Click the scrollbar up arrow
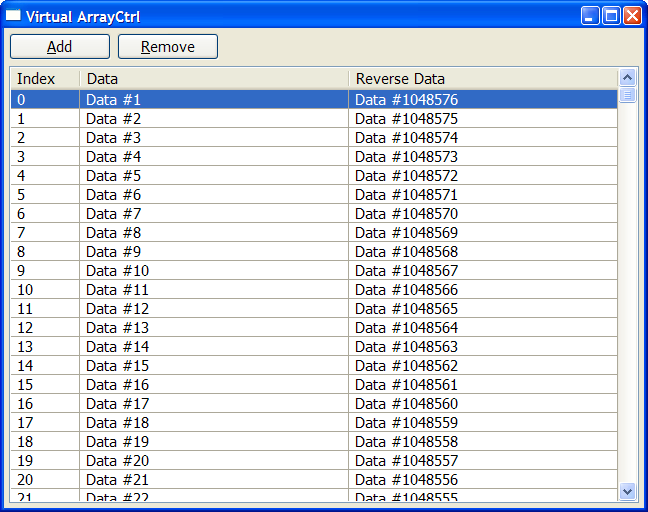Screen dimensions: 648x512 pos(627,77)
